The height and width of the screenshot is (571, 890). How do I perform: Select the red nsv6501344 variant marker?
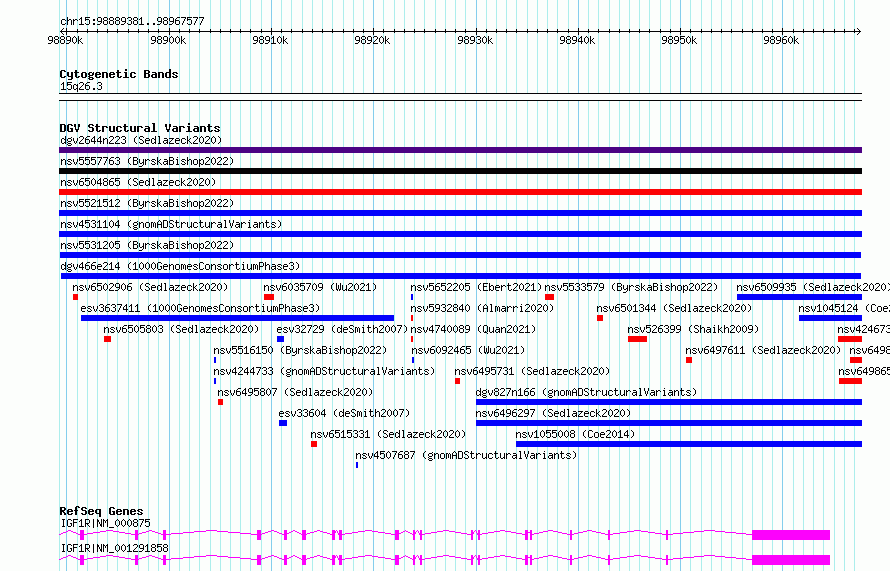pos(600,318)
